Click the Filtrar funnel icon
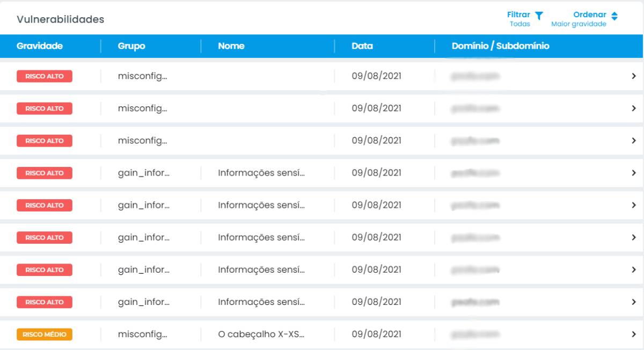This screenshot has width=644, height=350. (x=539, y=16)
